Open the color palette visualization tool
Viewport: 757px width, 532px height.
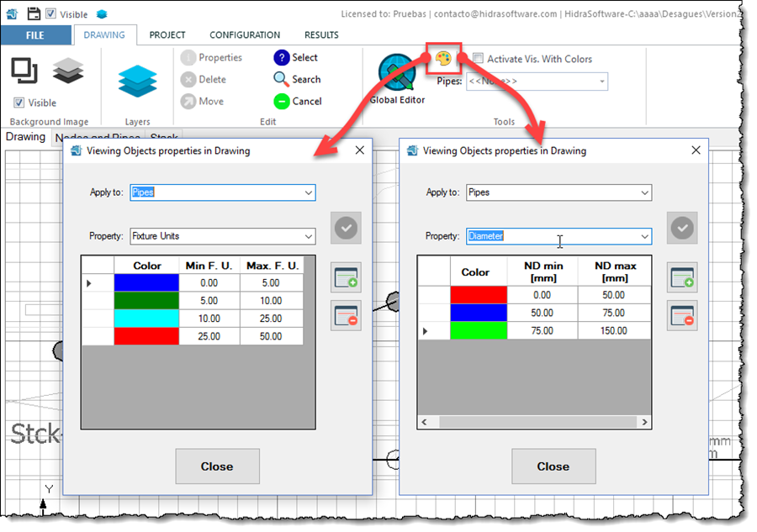coord(442,59)
